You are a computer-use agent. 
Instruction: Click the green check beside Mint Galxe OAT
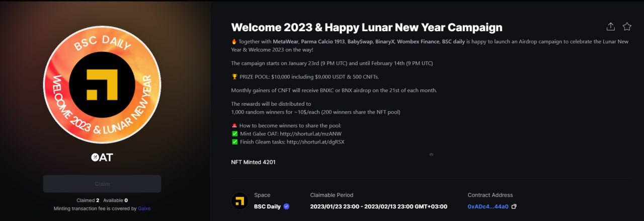pyautogui.click(x=234, y=134)
